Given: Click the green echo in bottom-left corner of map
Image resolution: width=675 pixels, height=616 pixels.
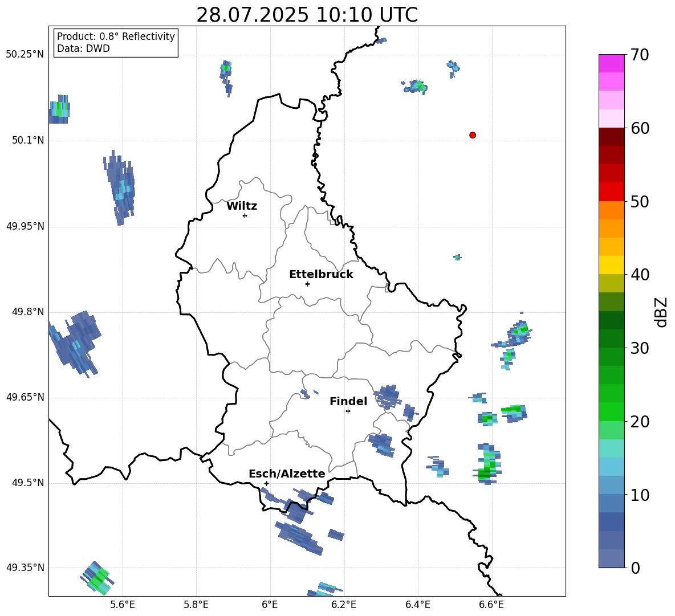Looking at the screenshot, I should point(97,578).
